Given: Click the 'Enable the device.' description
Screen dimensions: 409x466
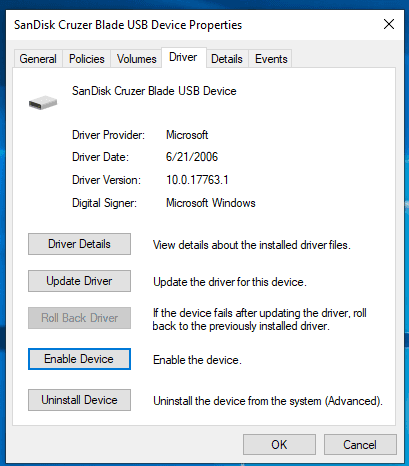Looking at the screenshot, I should [x=197, y=360].
